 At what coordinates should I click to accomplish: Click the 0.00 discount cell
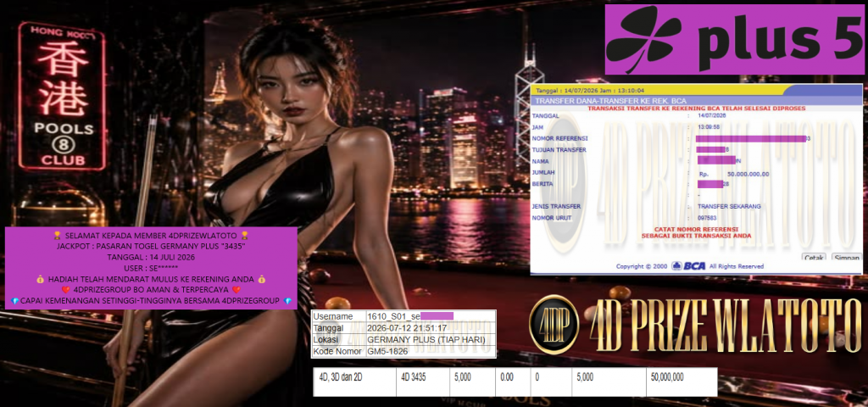pos(513,382)
